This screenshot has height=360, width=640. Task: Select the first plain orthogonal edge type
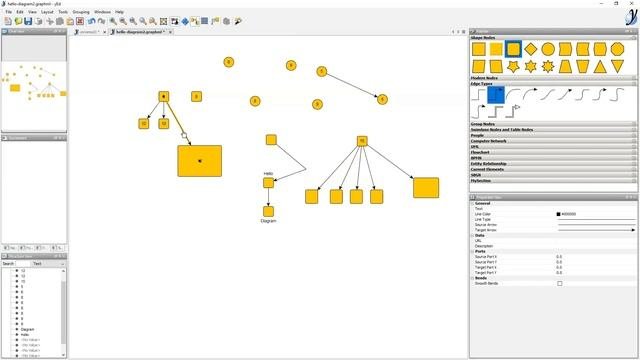click(478, 95)
